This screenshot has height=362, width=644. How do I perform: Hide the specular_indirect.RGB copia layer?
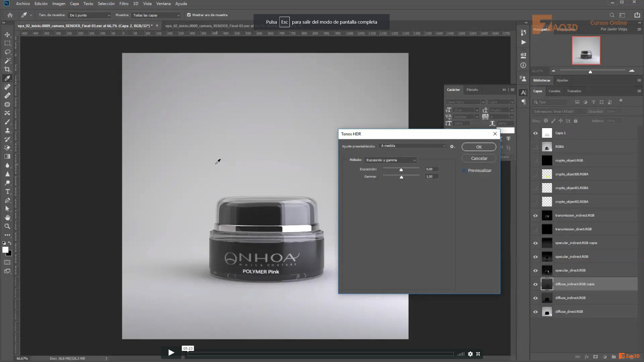535,243
